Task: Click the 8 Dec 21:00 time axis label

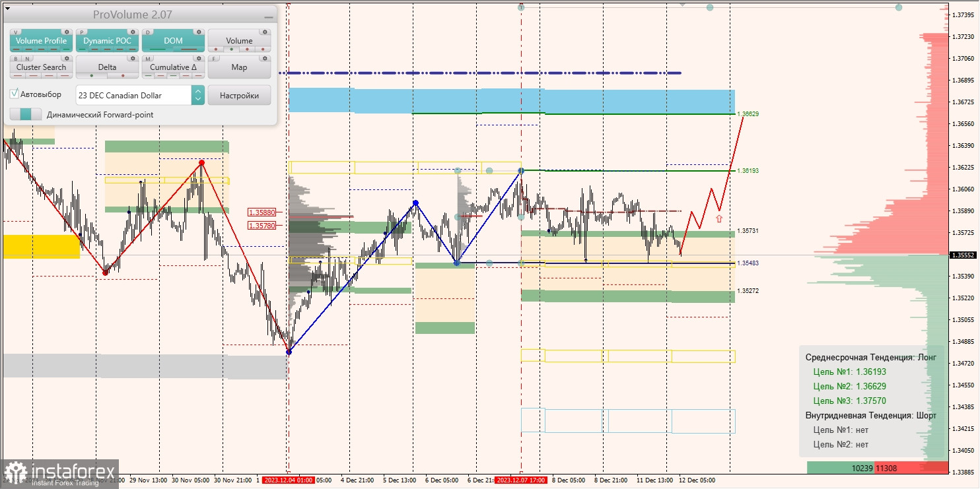Action: click(610, 480)
